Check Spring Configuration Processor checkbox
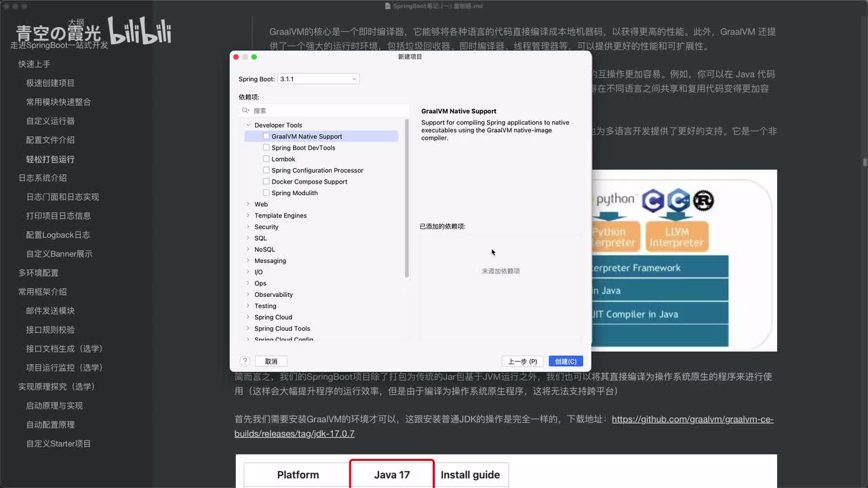Viewport: 868px width, 488px height. click(266, 170)
